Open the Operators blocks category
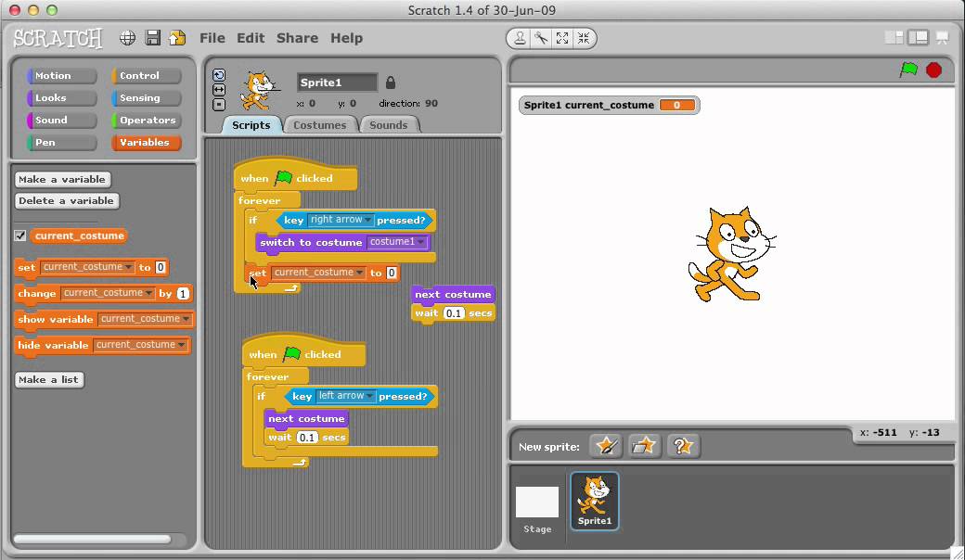 pyautogui.click(x=147, y=120)
